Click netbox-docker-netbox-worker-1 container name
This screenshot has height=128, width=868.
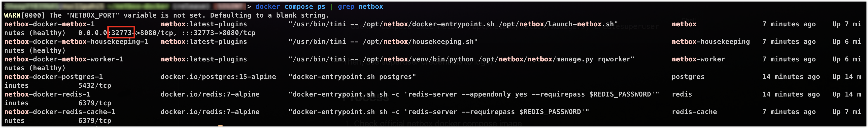point(64,59)
